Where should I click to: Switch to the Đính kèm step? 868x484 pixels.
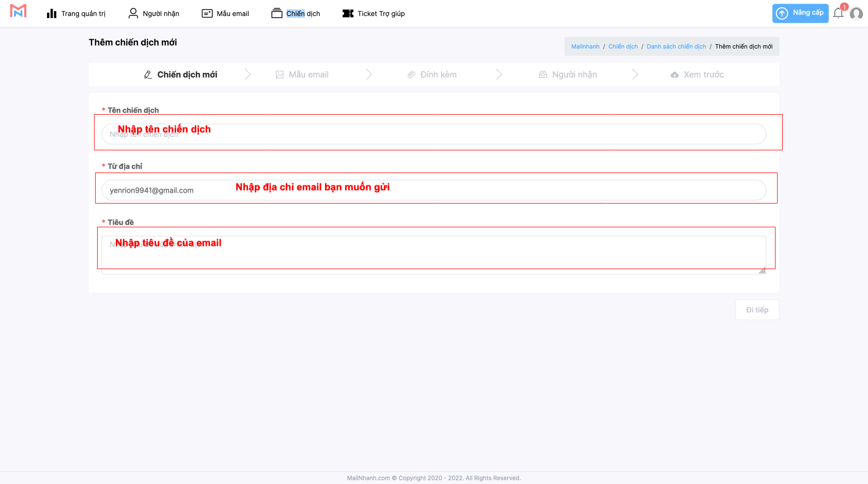coord(432,75)
